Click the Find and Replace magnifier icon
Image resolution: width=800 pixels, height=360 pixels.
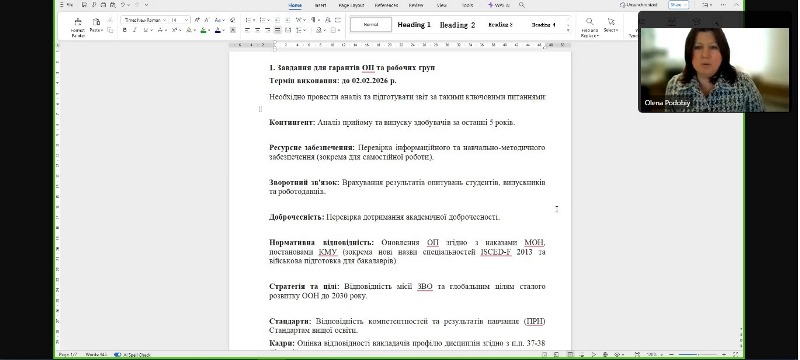pyautogui.click(x=589, y=21)
